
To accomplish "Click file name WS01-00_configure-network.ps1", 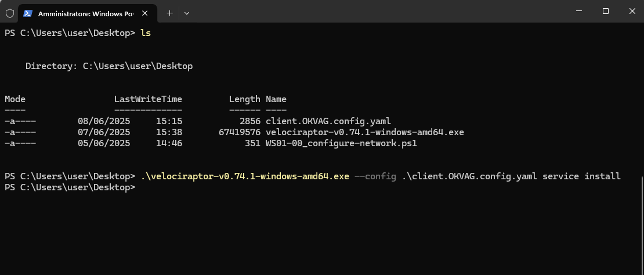I will tap(341, 143).
